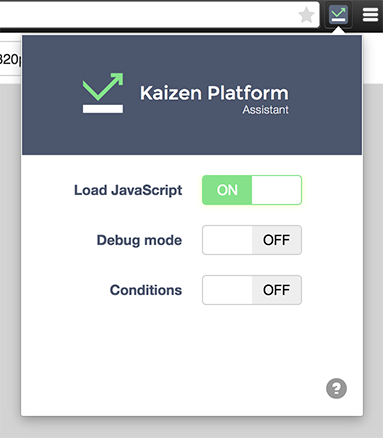Click the Assistant subtitle in the header
Screen dimensions: 383x438
[265, 110]
